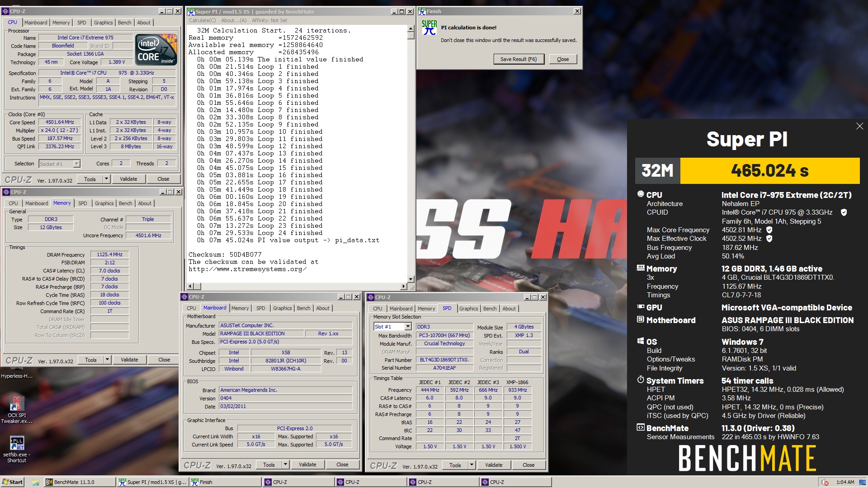
Task: Click Hyperless-H... desktop label
Action: click(17, 376)
